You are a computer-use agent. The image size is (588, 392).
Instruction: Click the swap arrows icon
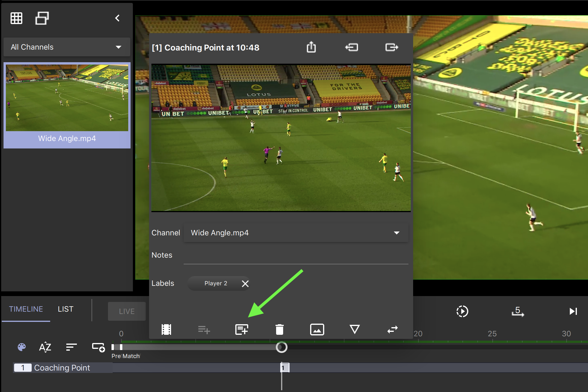(x=393, y=330)
